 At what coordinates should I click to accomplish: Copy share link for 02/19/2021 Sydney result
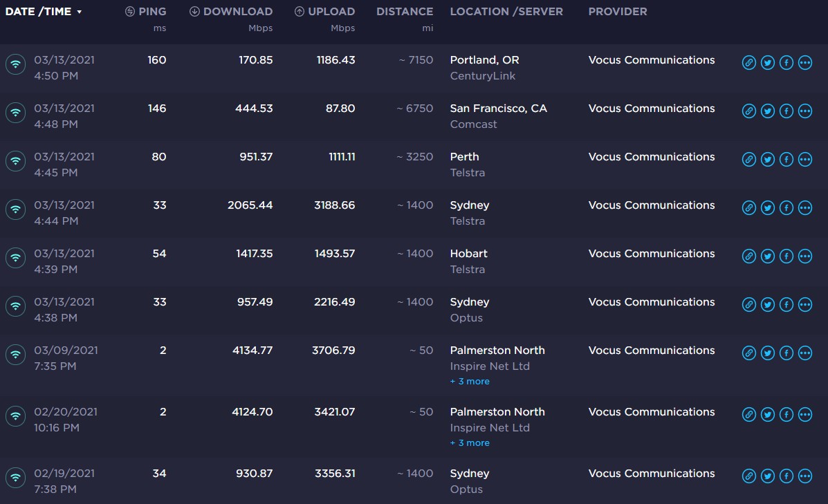[748, 476]
